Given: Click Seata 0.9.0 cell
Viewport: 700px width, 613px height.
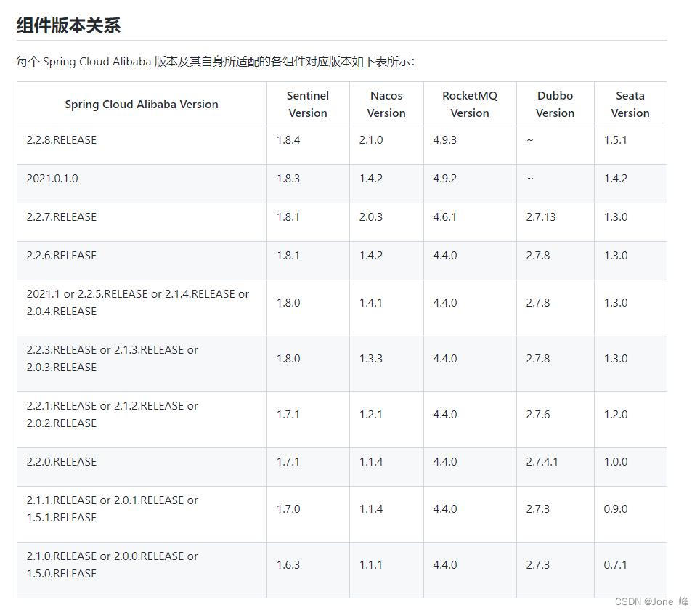Looking at the screenshot, I should click(x=616, y=508).
